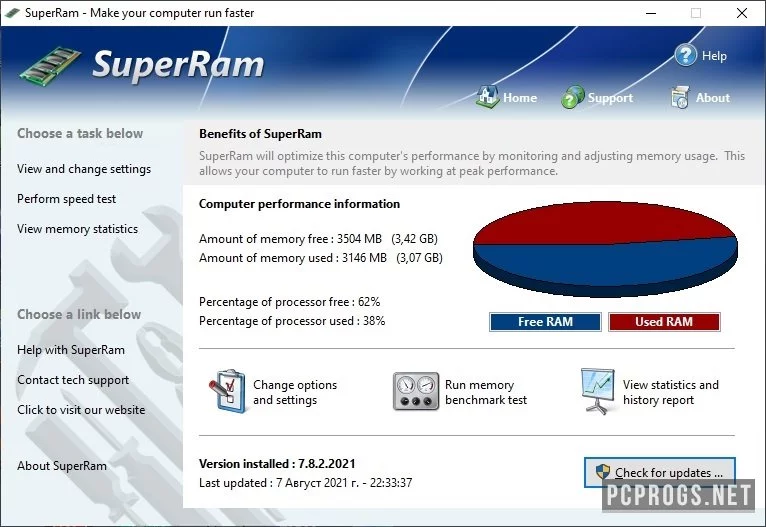Screen dimensions: 766x527
Task: Open About SuperRam sidebar link
Action: 62,466
